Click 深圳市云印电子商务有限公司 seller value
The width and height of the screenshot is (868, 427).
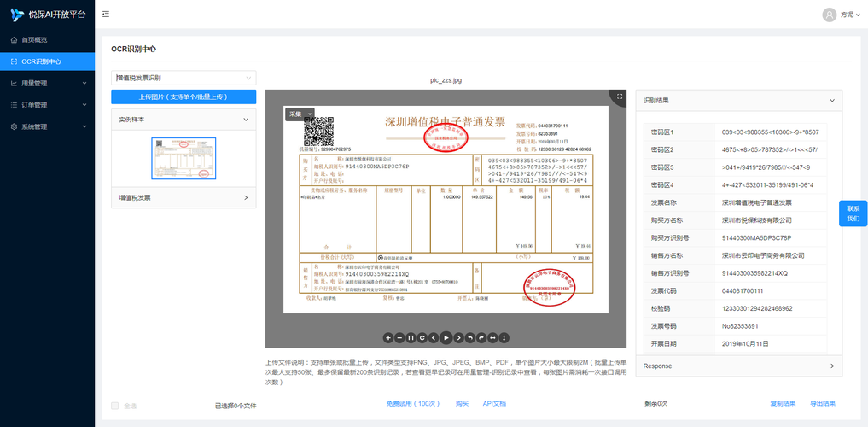[x=763, y=255]
